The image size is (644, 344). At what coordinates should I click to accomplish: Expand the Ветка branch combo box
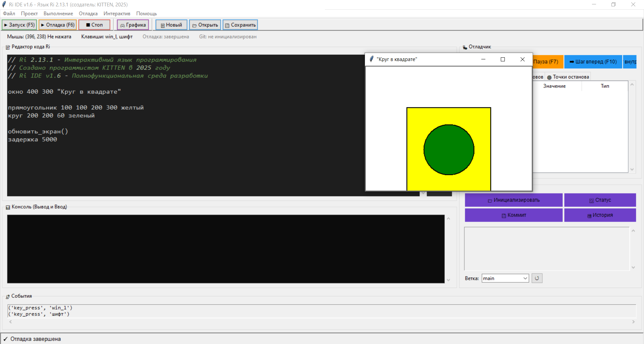505,278
